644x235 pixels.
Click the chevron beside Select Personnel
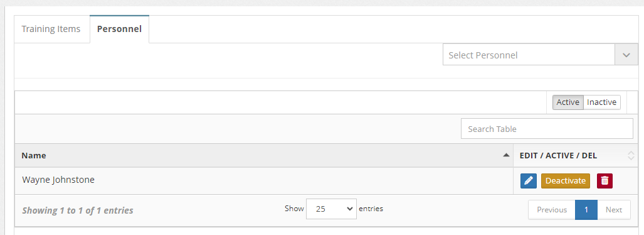(626, 55)
